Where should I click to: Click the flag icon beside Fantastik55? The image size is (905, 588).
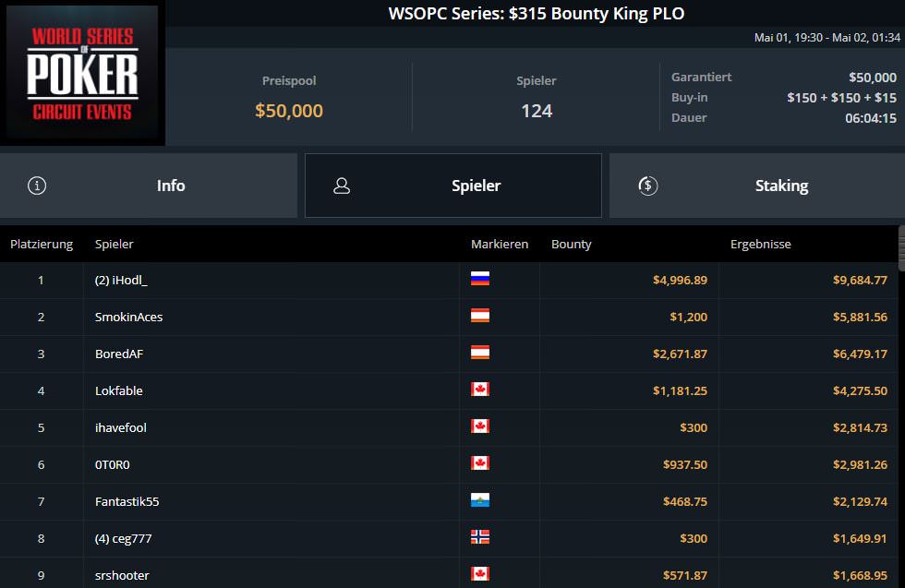click(480, 500)
